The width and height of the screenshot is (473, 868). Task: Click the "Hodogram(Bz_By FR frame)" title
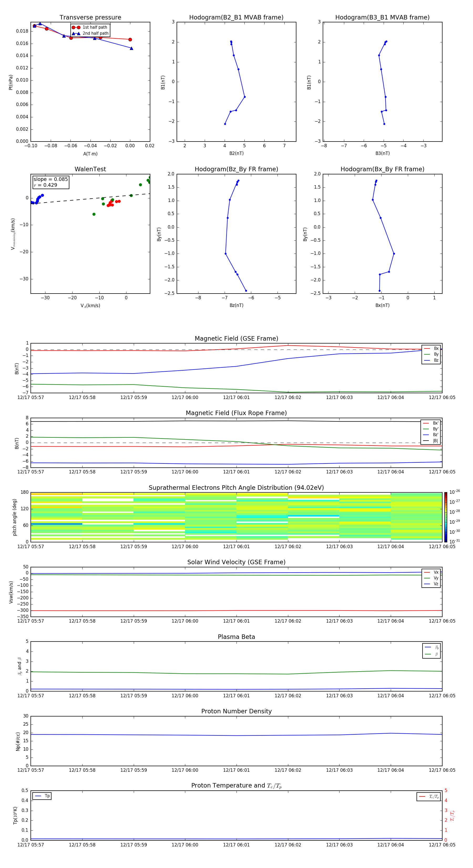coord(236,169)
